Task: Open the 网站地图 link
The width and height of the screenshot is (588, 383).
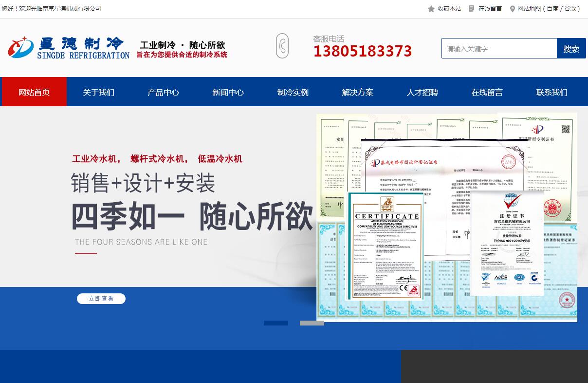Action: [x=529, y=9]
